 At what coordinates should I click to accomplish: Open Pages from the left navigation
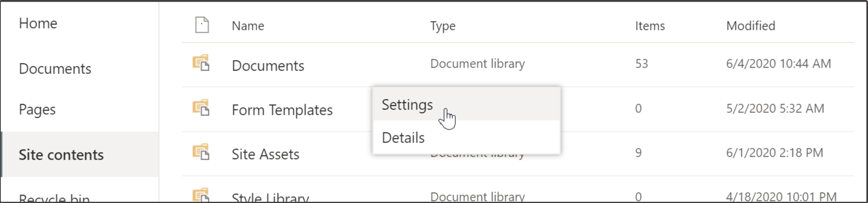tap(37, 110)
